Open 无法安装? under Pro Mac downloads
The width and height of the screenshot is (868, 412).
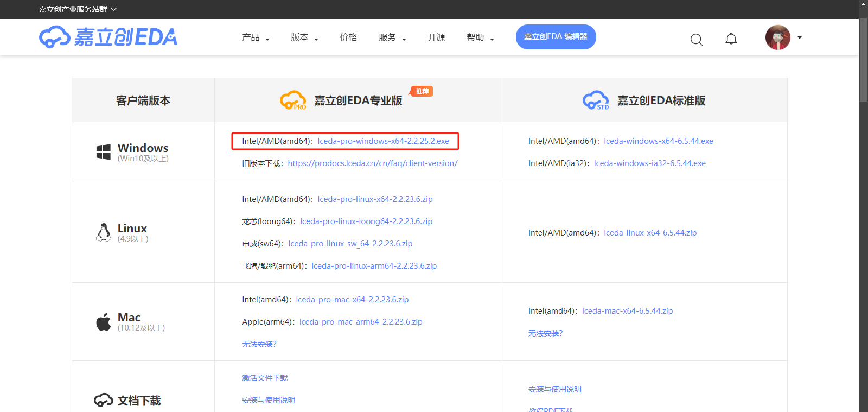click(259, 344)
